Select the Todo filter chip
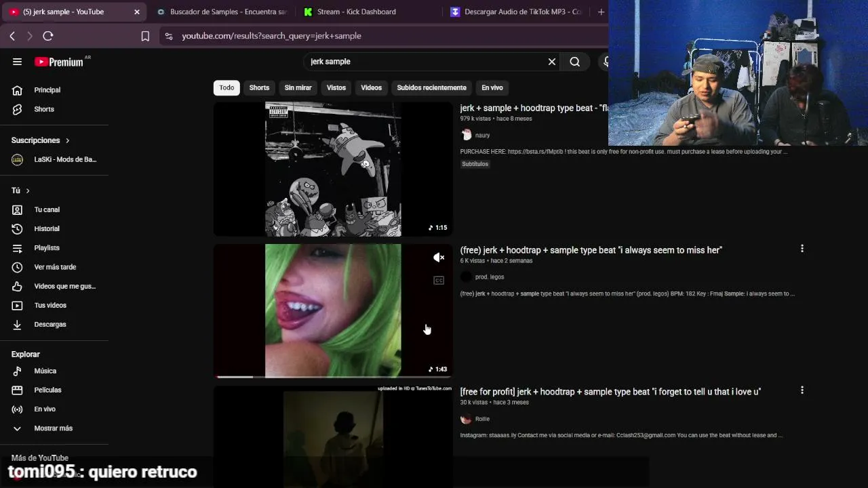Screen dimensions: 868x488 click(226, 87)
